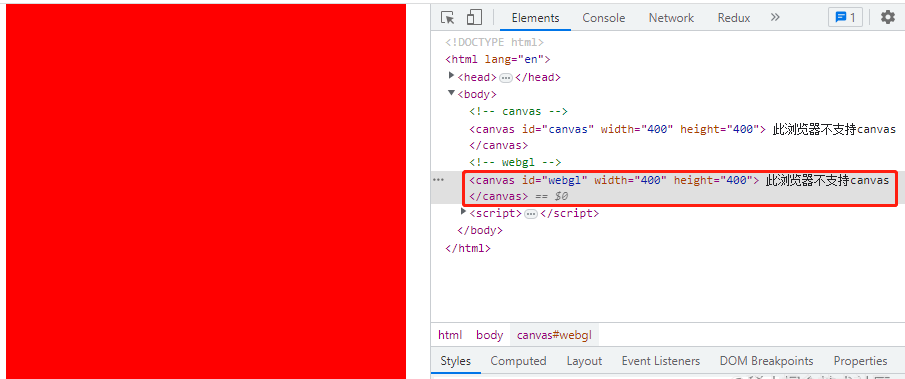Expand the collapsed head ellipsis badge
Screen dimensions: 905x379
(506, 77)
